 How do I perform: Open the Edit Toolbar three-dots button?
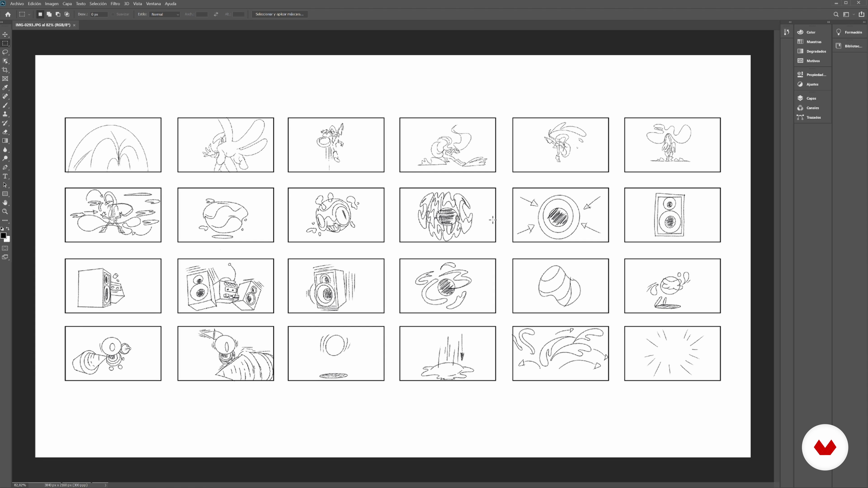(5, 220)
